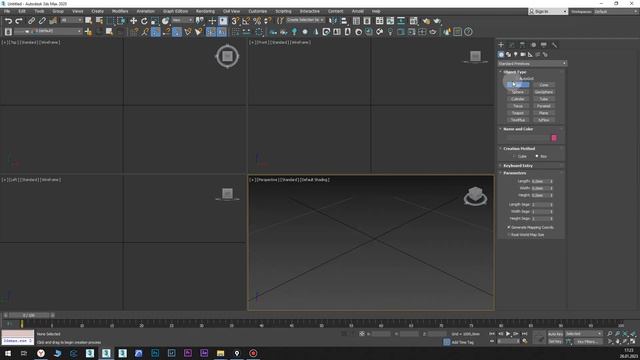
Task: Collapse the Name and Color rollout
Action: pos(518,129)
